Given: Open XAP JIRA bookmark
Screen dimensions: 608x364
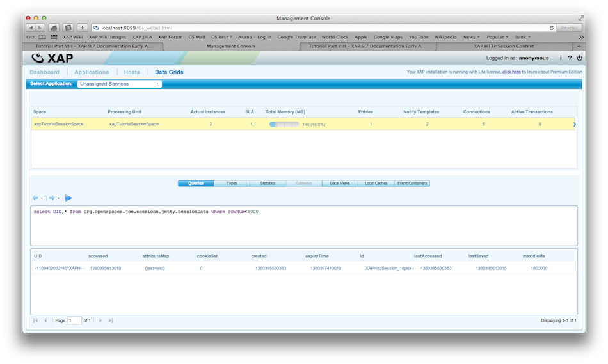Looking at the screenshot, I should tap(142, 37).
